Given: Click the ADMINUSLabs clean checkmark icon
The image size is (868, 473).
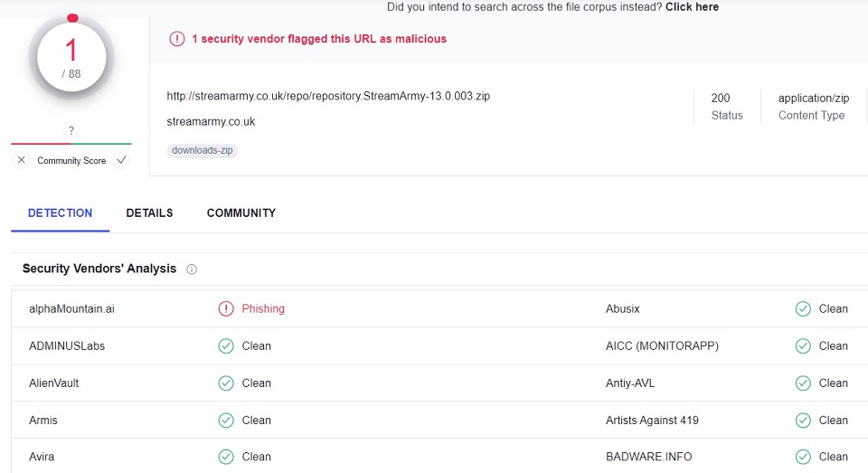Looking at the screenshot, I should pyautogui.click(x=226, y=346).
